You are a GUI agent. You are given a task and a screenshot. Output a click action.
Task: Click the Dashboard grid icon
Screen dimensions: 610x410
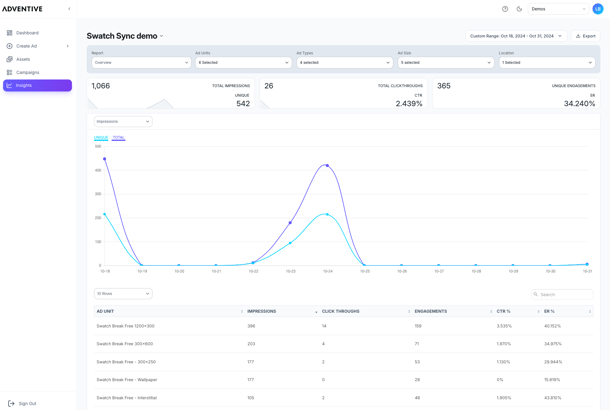point(9,33)
